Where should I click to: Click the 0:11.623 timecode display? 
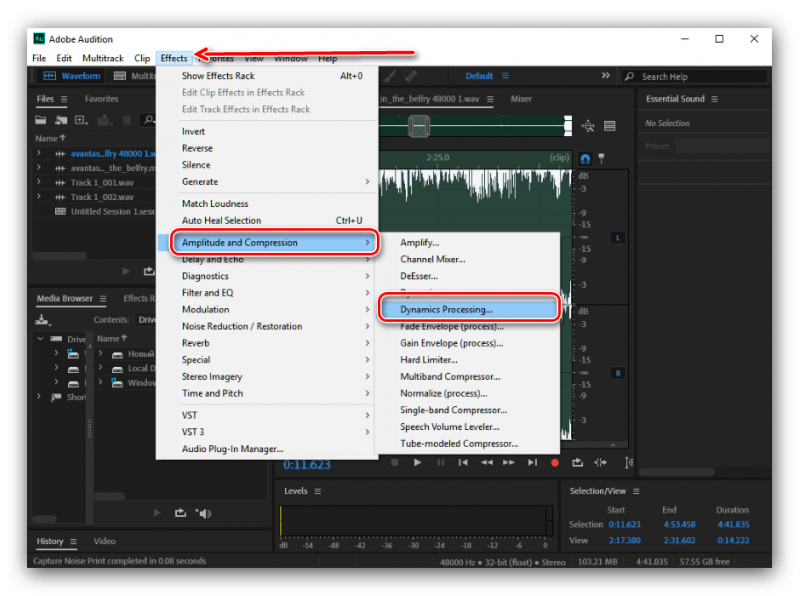(x=307, y=465)
